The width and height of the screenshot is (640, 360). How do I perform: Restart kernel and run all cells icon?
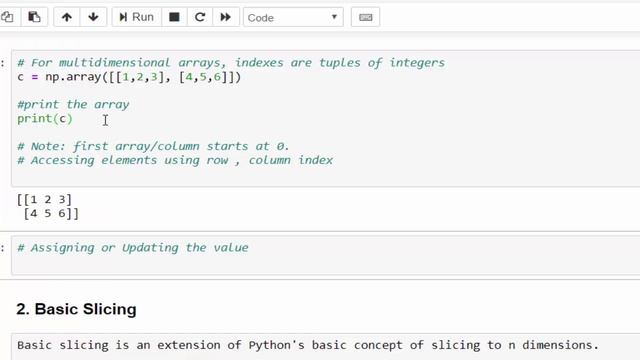(226, 17)
